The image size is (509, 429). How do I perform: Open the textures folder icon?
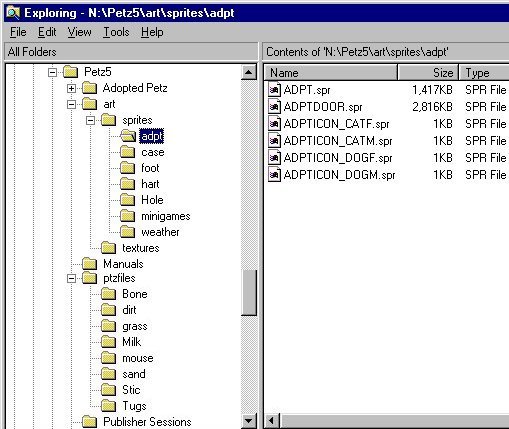(108, 248)
